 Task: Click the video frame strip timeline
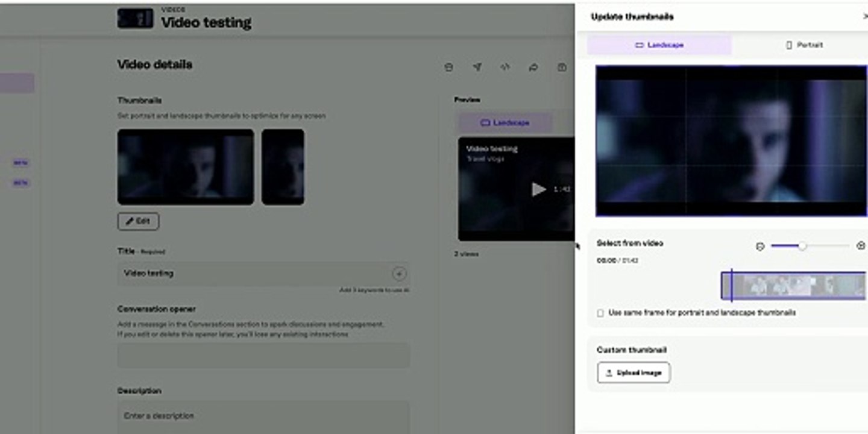794,286
